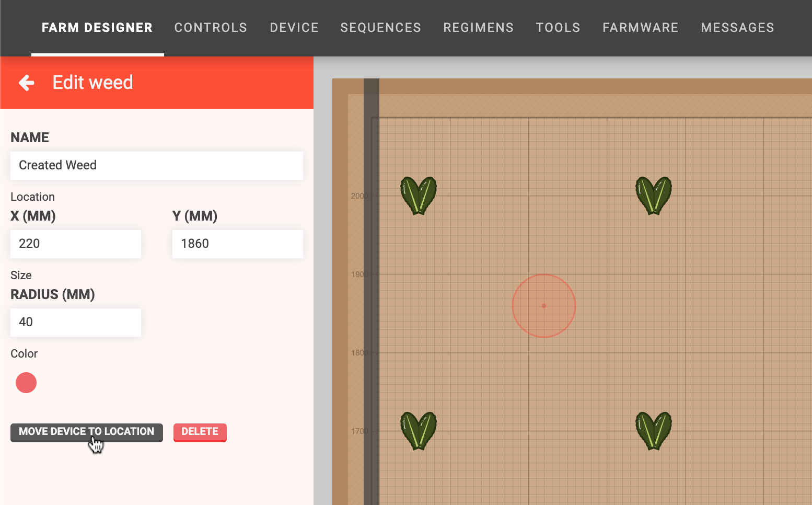This screenshot has height=505, width=812.
Task: Select the top-left plant icon on map
Action: [x=418, y=196]
